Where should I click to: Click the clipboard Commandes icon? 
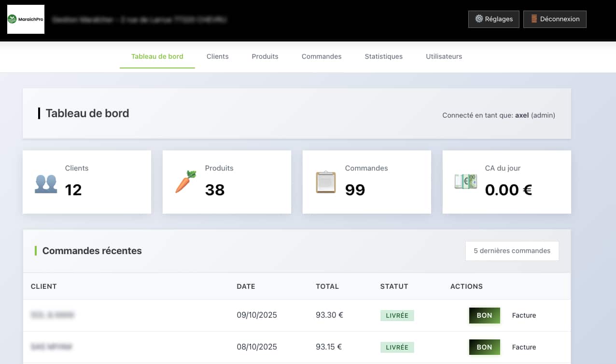click(x=325, y=182)
